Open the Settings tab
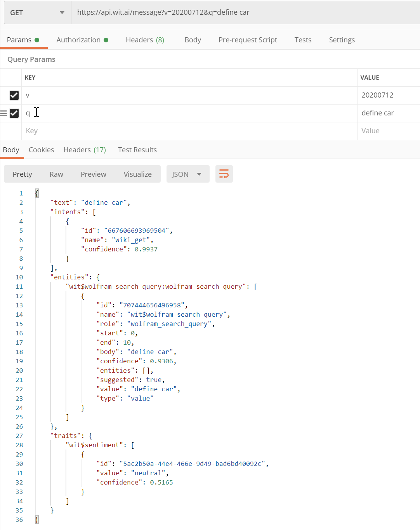Screen dimensions: 420x530 [x=342, y=40]
